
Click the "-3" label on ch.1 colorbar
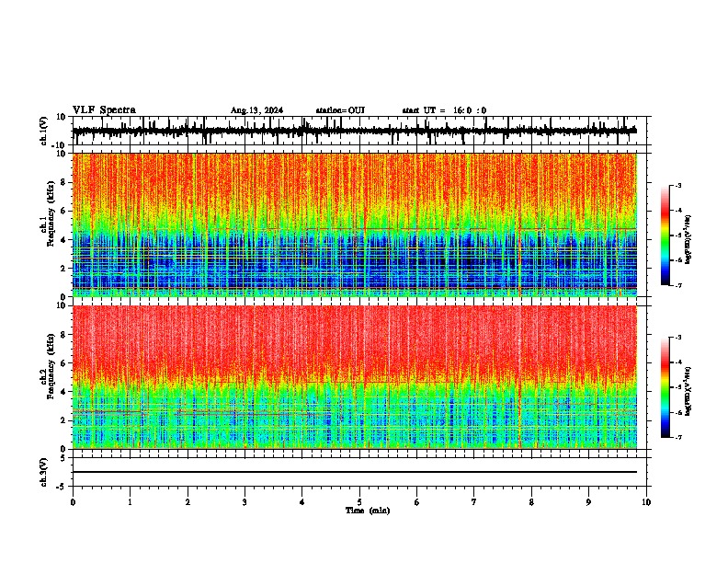[677, 185]
